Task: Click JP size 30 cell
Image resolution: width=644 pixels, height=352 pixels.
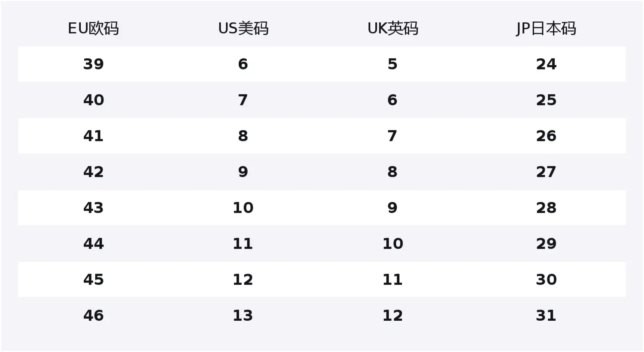Action: (546, 280)
